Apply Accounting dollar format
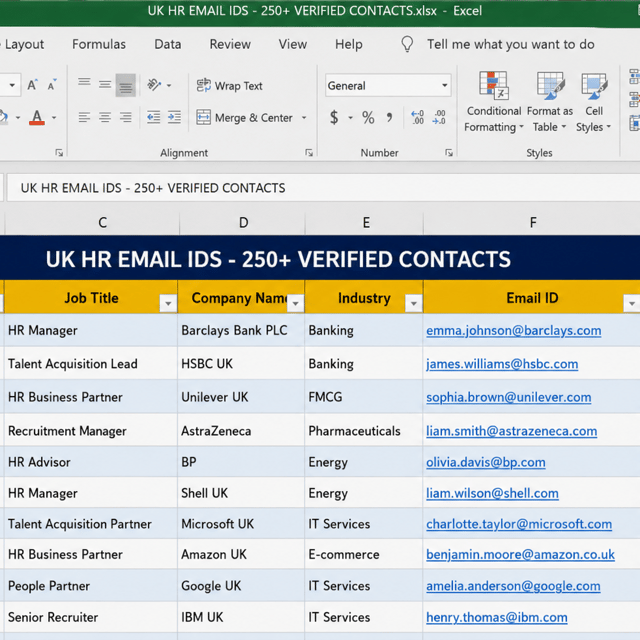The image size is (640, 640). pos(334,118)
